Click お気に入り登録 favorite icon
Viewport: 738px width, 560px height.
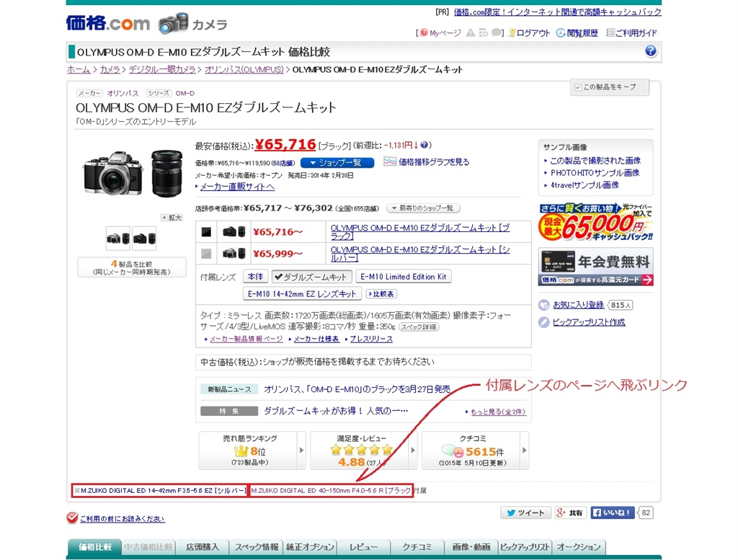[x=543, y=305]
